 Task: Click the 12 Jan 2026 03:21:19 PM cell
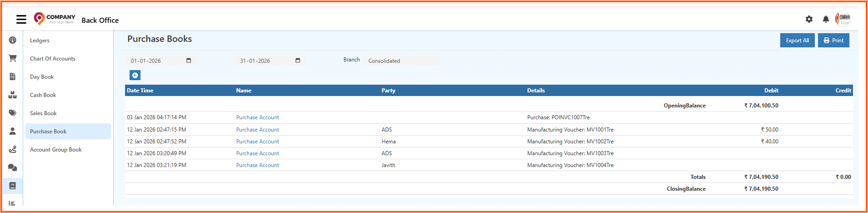156,165
